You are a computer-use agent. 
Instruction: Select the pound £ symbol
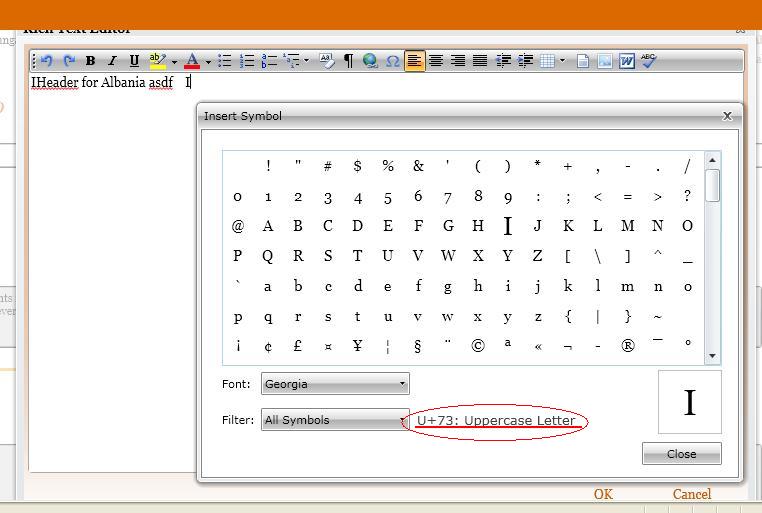pos(297,345)
